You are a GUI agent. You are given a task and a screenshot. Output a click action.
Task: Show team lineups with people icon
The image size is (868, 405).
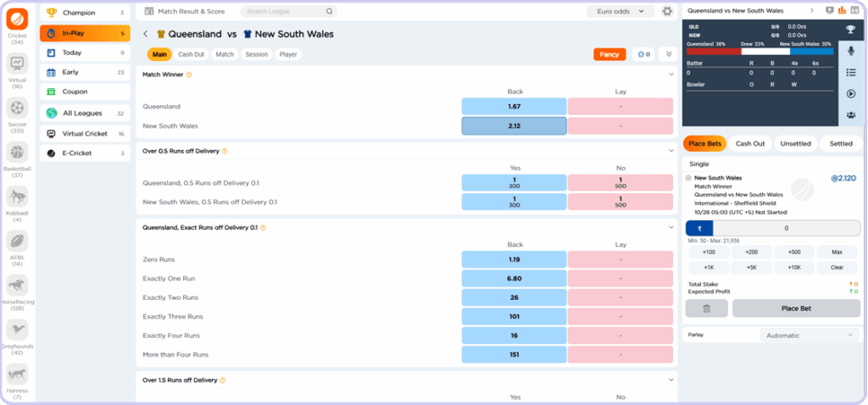[x=851, y=116]
